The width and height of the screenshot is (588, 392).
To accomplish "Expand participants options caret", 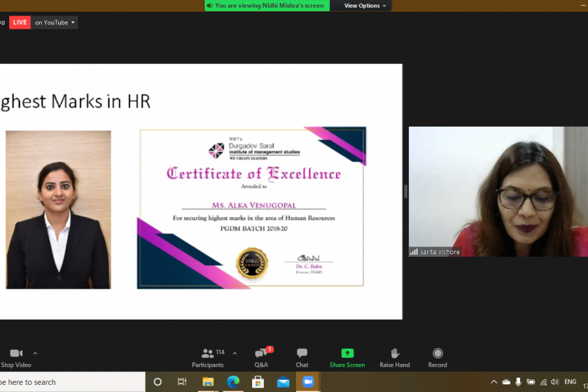I will (x=235, y=353).
